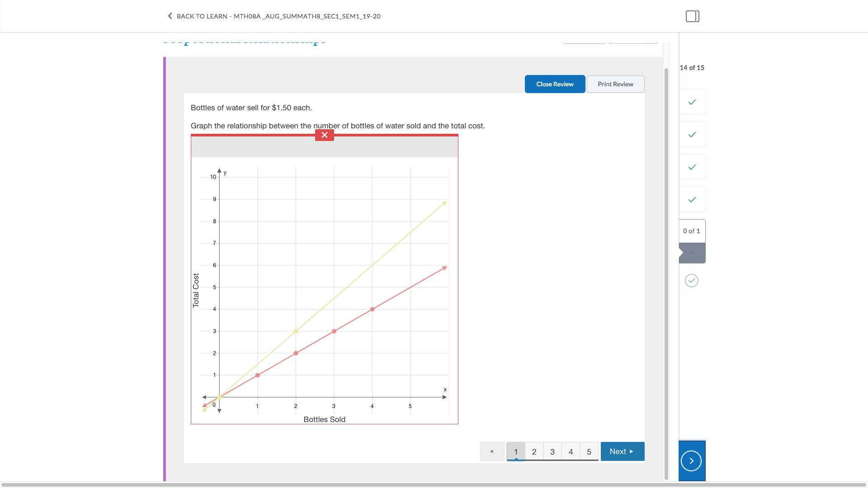Open page 4 of review
Screen dimensions: 868x488
click(571, 451)
